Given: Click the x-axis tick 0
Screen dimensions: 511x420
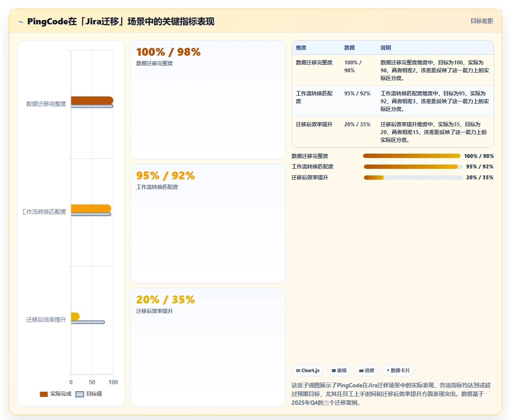Looking at the screenshot, I should pos(71,382).
